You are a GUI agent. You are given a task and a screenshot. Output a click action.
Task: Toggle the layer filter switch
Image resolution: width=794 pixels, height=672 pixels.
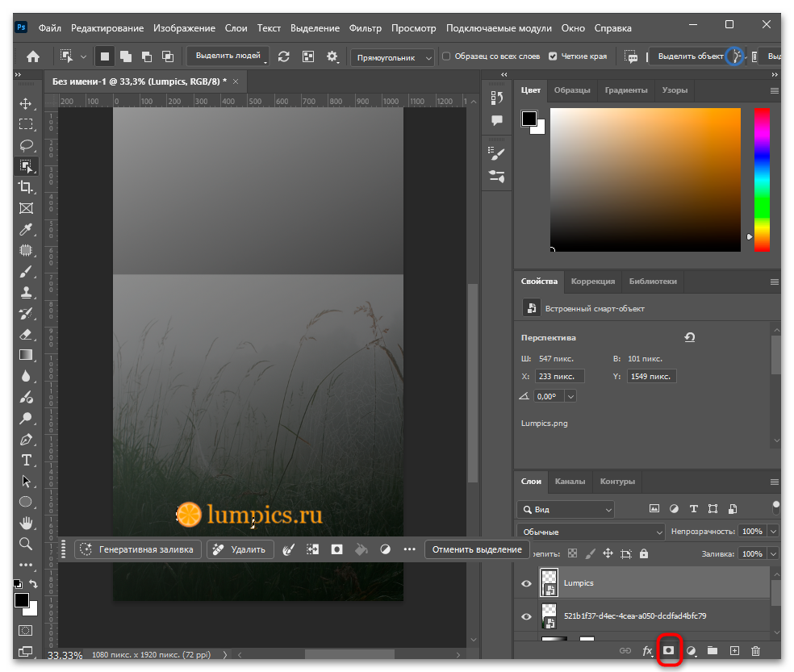tap(775, 507)
